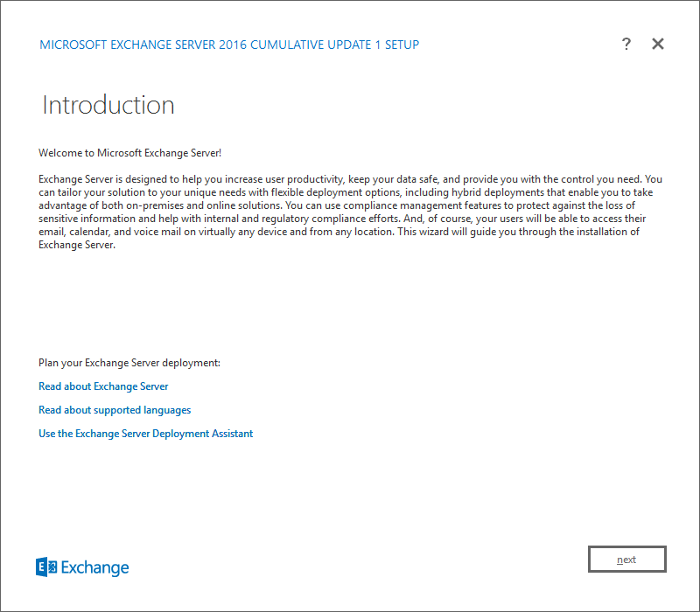Proceed with the next button
Viewport: 700px width, 612px height.
(626, 559)
